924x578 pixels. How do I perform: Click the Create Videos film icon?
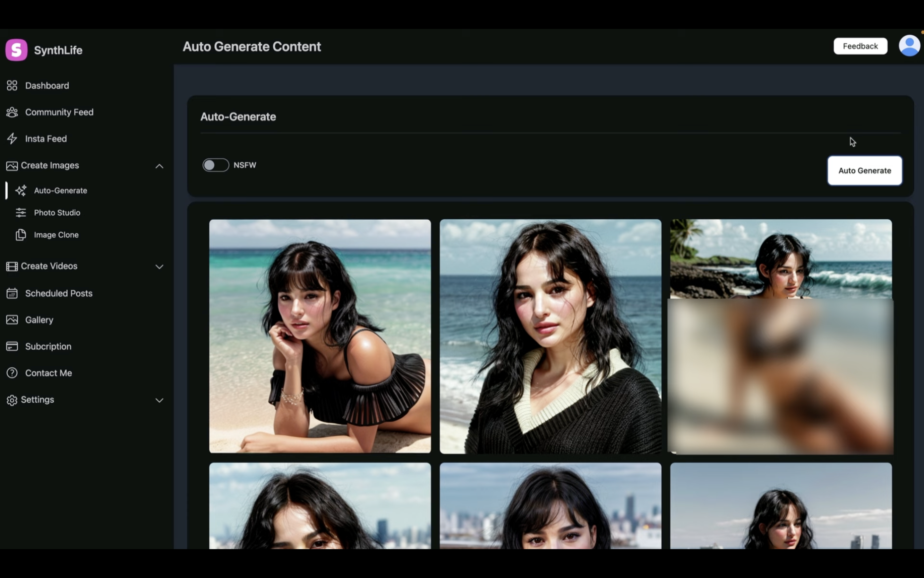click(12, 267)
